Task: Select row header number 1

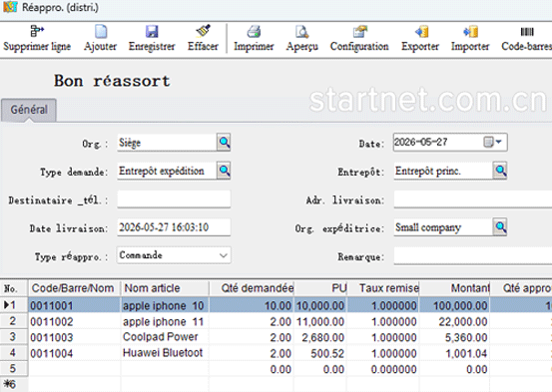Action: 14,305
